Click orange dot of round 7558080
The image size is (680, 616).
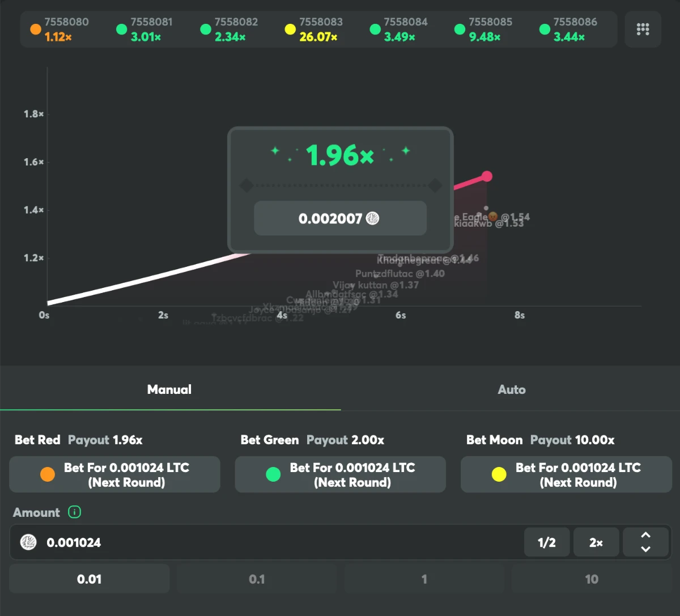click(36, 29)
